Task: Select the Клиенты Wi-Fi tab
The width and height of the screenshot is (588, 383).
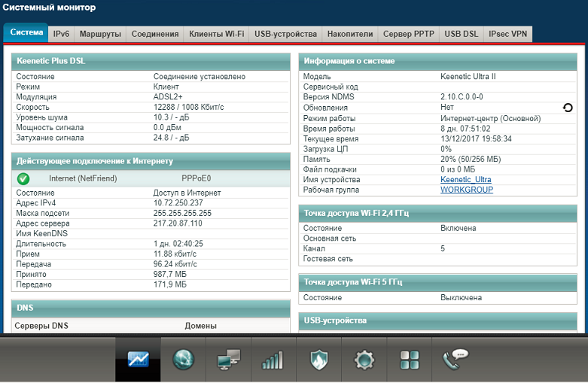Action: (x=216, y=34)
